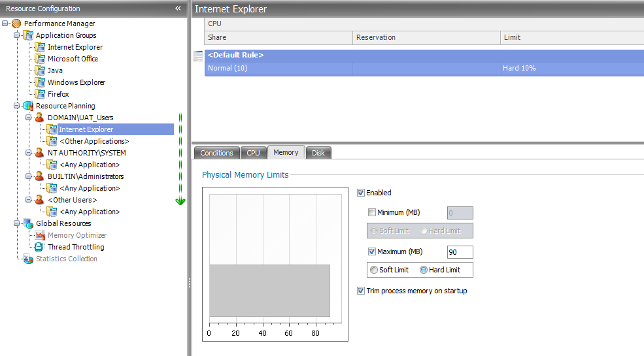Click the Global Resources icon
The image size is (644, 356).
point(28,223)
